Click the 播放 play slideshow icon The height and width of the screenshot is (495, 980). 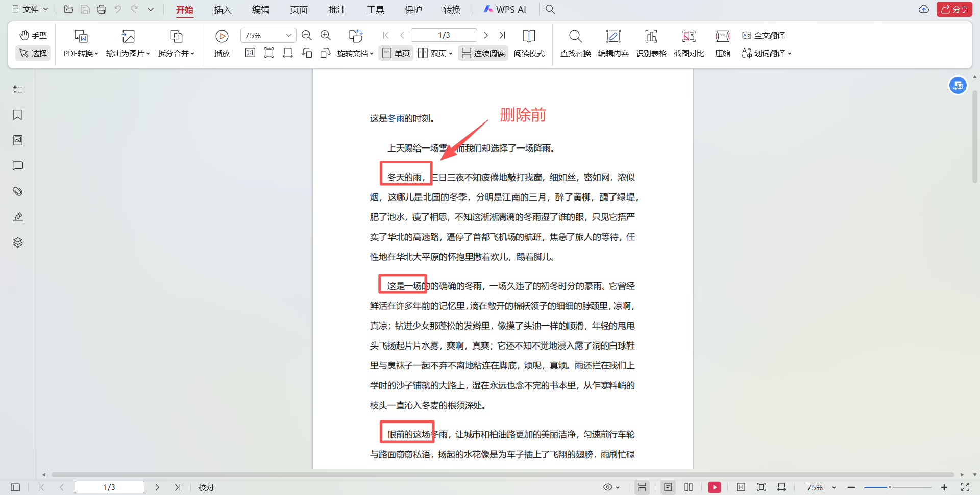(222, 36)
